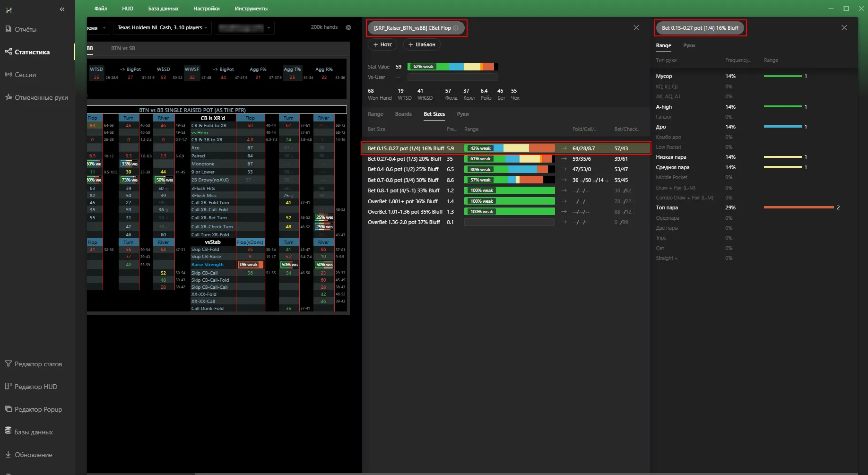Click the Низкая пара hand type row
Screen dimensions: 868x475
[754, 157]
